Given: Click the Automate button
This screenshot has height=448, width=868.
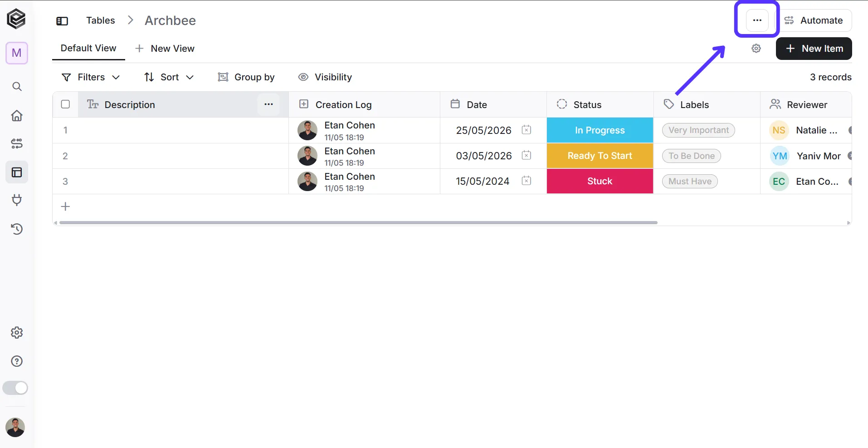Looking at the screenshot, I should [814, 20].
